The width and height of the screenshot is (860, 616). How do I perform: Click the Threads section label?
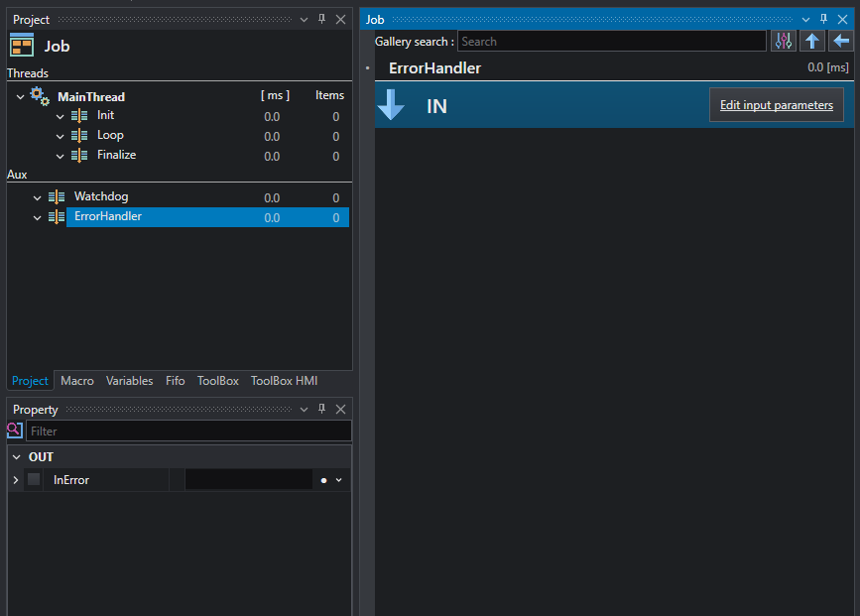click(x=28, y=73)
